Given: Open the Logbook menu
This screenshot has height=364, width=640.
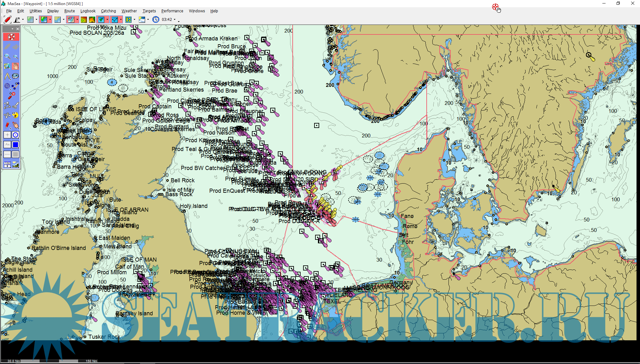Looking at the screenshot, I should click(x=88, y=11).
